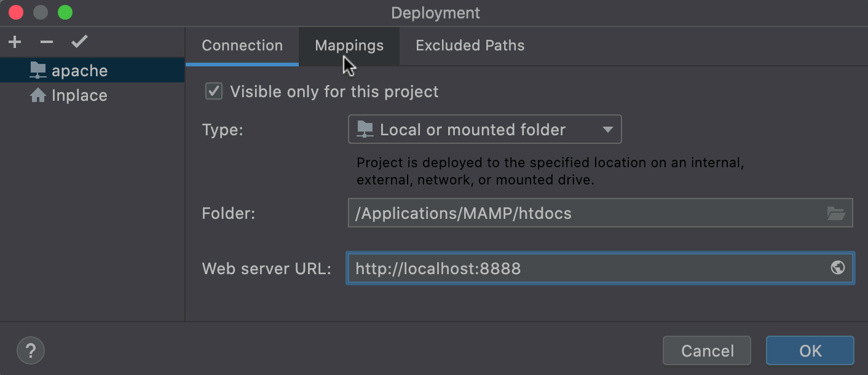The width and height of the screenshot is (868, 375).
Task: Close the Deployment dialog with red button
Action: click(x=15, y=12)
